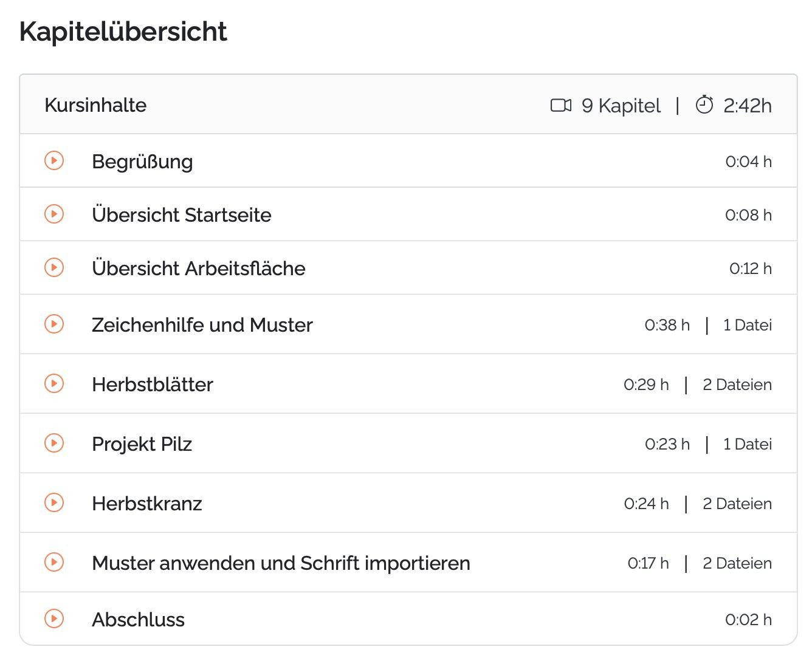Play Projekt Pilz using its icon
Viewport: 812px width, 661px height.
pyautogui.click(x=54, y=444)
